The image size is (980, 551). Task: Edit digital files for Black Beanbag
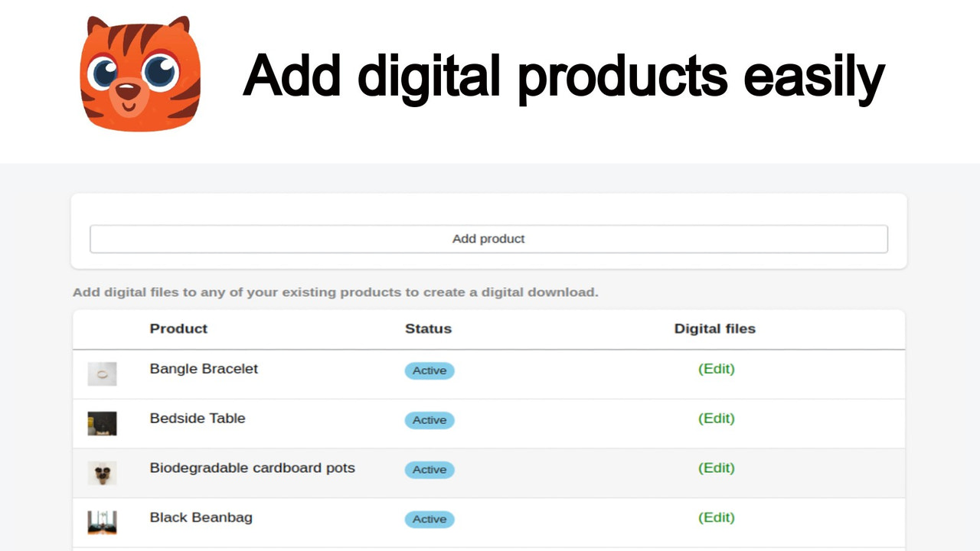point(716,517)
